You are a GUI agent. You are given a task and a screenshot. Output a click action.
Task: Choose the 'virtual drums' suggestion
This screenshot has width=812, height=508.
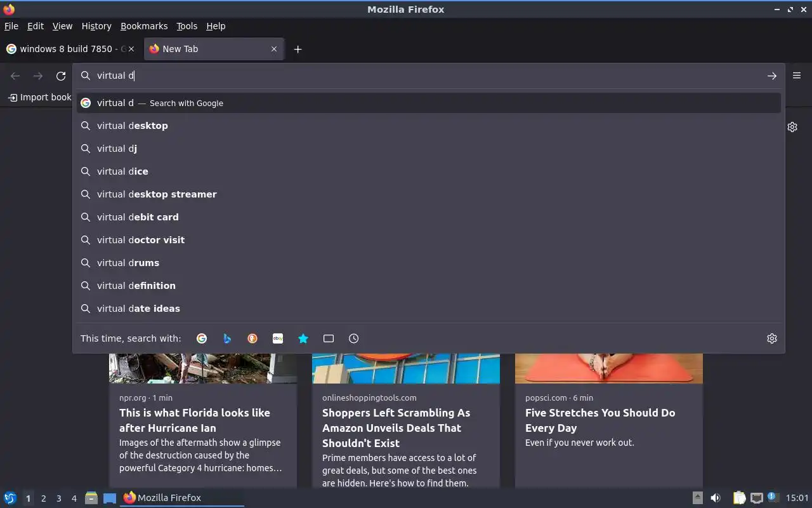[429, 263]
